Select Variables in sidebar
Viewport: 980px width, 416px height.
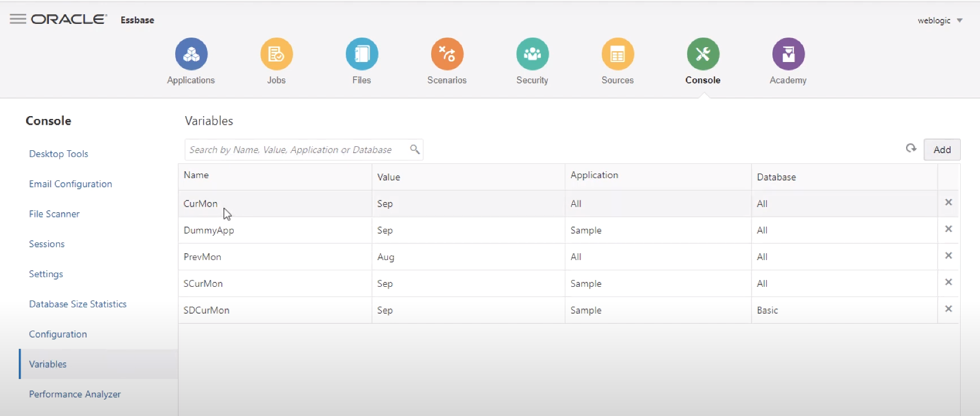[98, 364]
